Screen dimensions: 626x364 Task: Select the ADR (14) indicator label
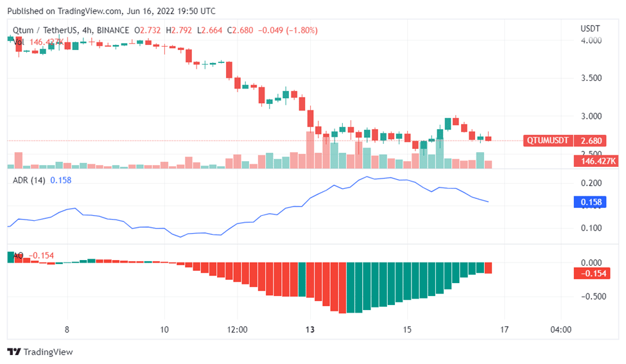coord(29,180)
